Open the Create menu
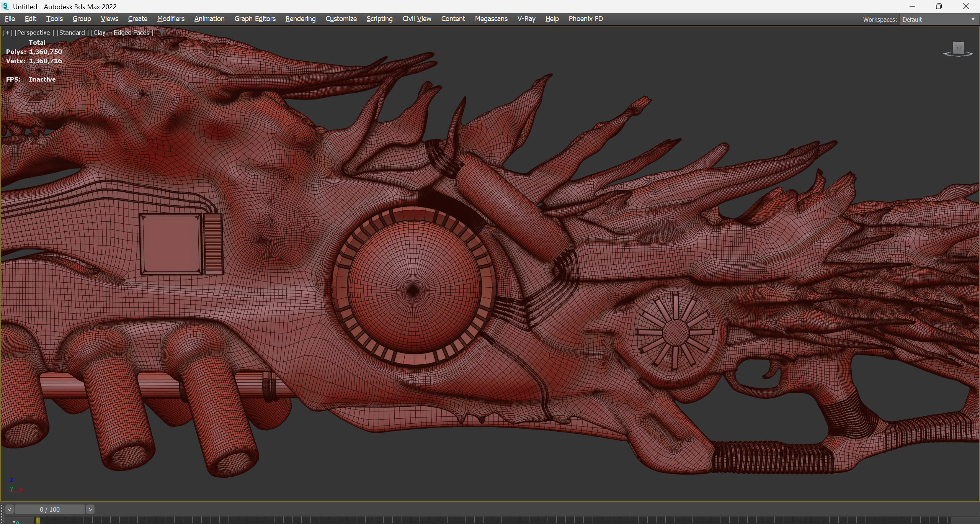Viewport: 980px width, 524px height. (x=137, y=19)
